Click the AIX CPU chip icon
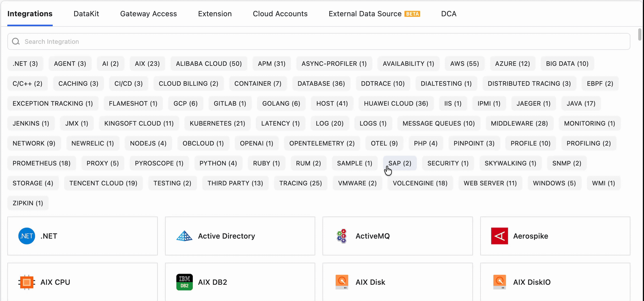 (x=27, y=282)
